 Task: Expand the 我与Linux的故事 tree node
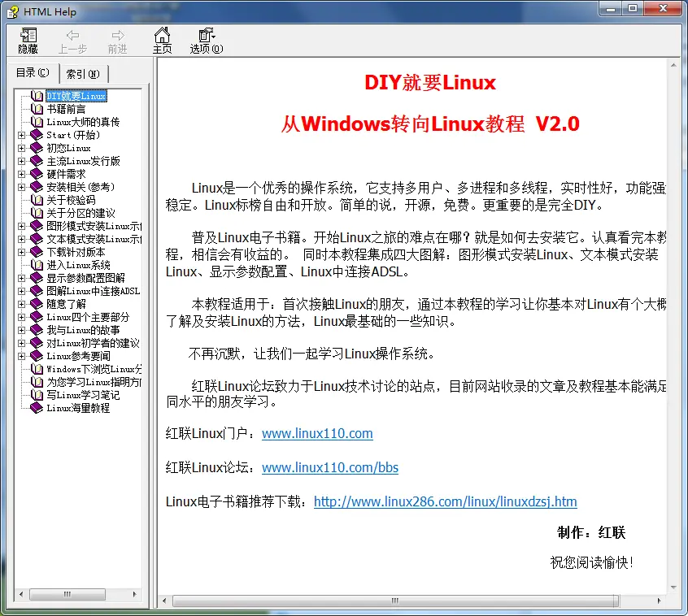point(22,330)
